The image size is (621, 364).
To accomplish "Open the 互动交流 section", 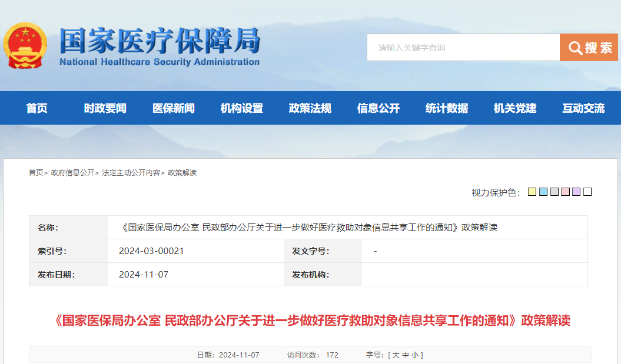I will [582, 108].
